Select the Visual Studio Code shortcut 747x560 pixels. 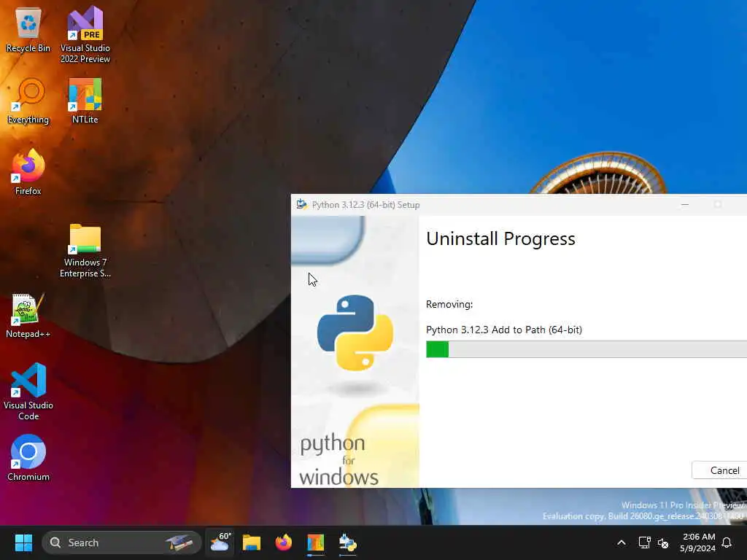[x=28, y=392]
